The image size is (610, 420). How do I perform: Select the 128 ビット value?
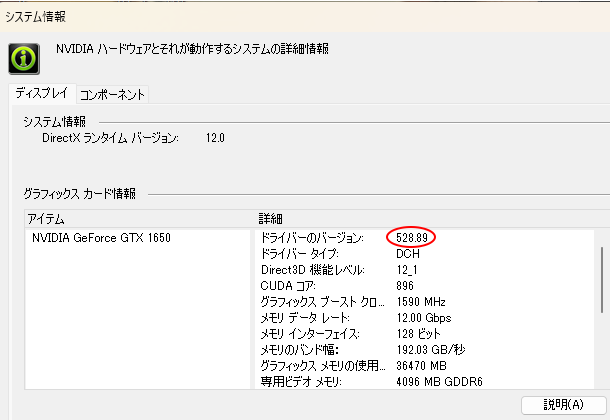418,334
